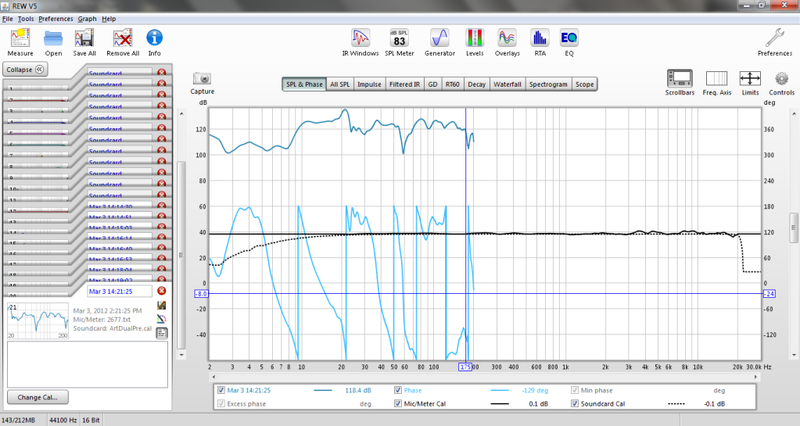Screen dimensions: 800x426
Task: Click the 175 frequency cursor marker
Action: point(465,367)
